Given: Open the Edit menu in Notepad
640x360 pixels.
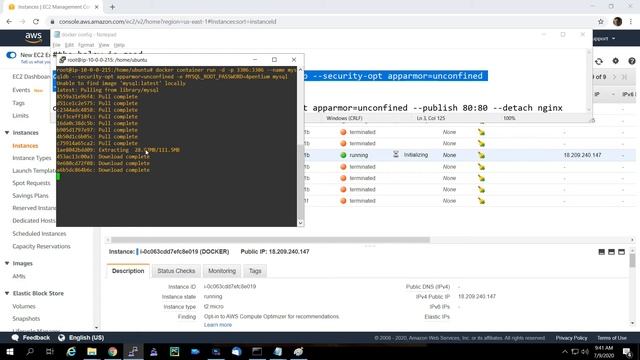Looking at the screenshot, I should click(69, 45).
